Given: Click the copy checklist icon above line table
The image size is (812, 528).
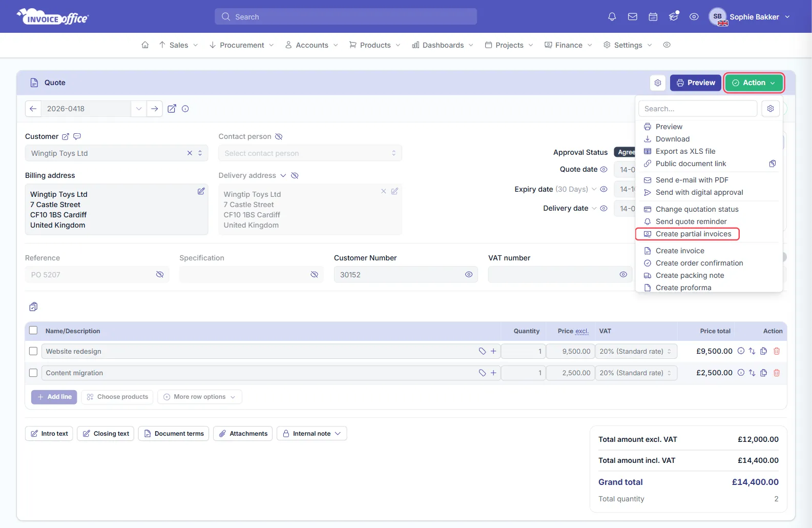Looking at the screenshot, I should pos(33,307).
